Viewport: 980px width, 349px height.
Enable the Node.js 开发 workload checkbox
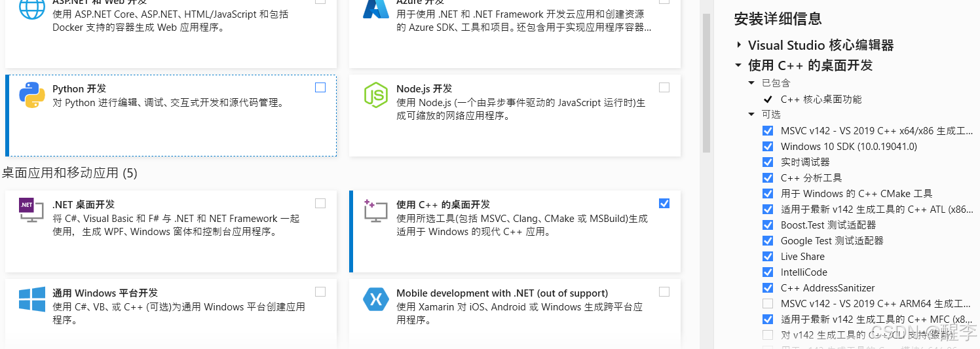pyautogui.click(x=664, y=88)
